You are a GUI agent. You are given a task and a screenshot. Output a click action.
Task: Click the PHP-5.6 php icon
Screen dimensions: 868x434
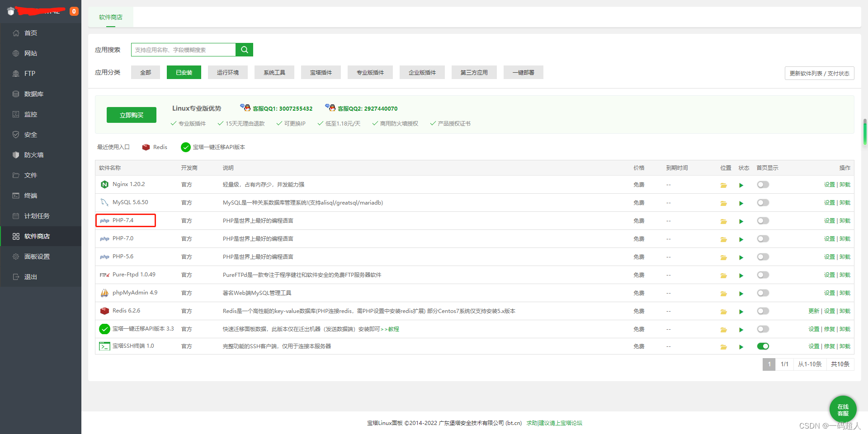[x=104, y=257]
